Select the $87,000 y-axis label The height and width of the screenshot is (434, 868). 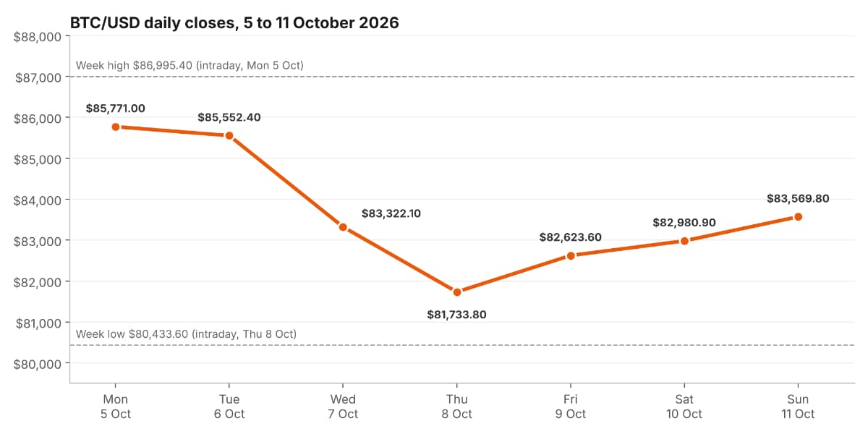pyautogui.click(x=38, y=77)
